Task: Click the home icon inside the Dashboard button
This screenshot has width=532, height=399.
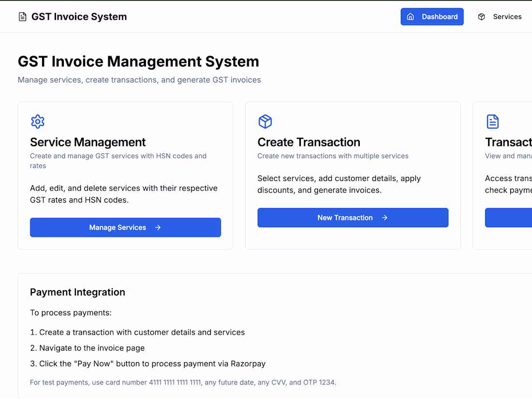Action: pyautogui.click(x=411, y=17)
